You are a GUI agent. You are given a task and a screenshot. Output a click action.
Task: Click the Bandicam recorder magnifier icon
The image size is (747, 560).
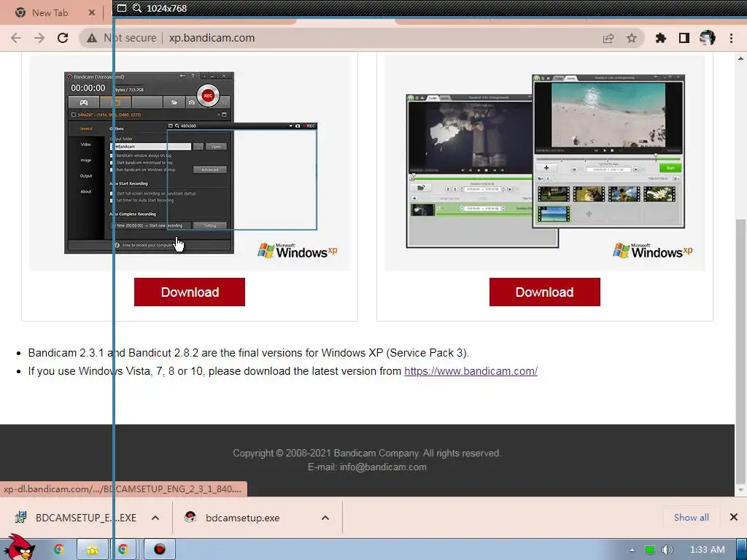[x=137, y=8]
